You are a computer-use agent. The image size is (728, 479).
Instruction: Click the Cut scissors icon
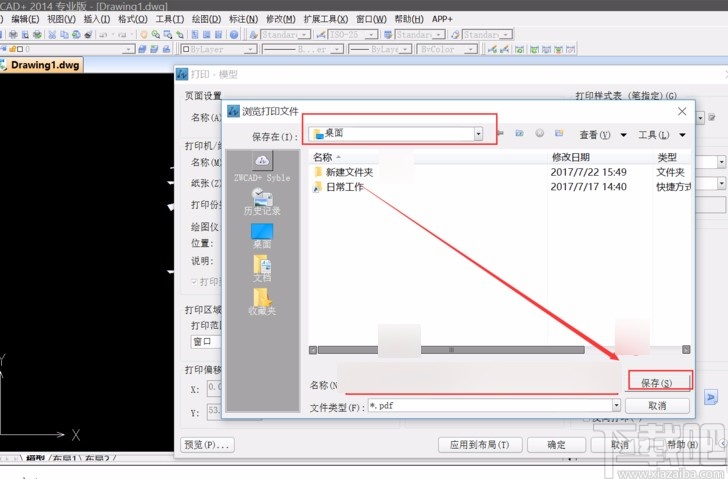click(52, 35)
